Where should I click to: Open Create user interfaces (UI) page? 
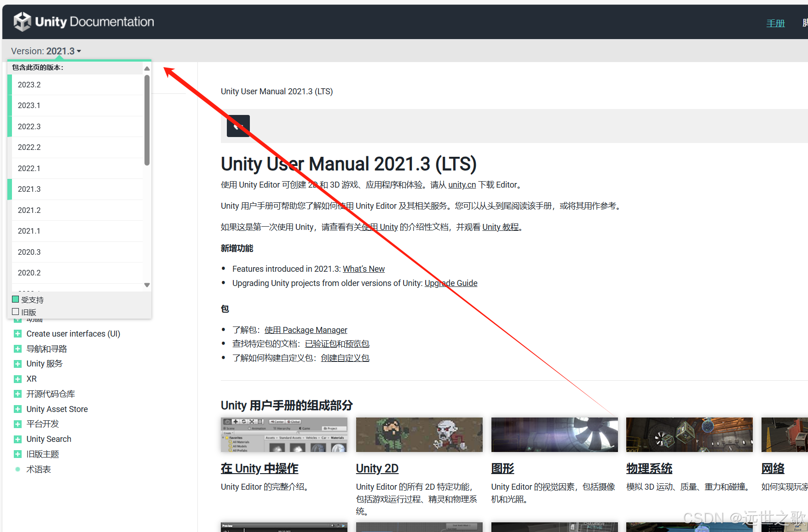pyautogui.click(x=73, y=334)
